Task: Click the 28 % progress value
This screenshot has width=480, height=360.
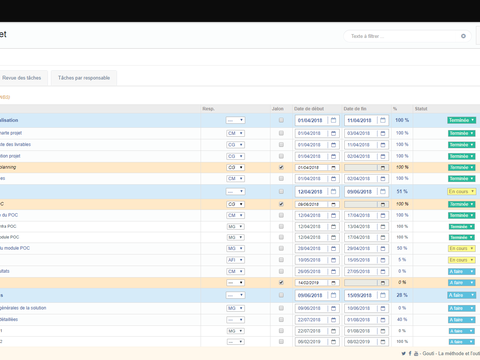Action: pyautogui.click(x=402, y=295)
